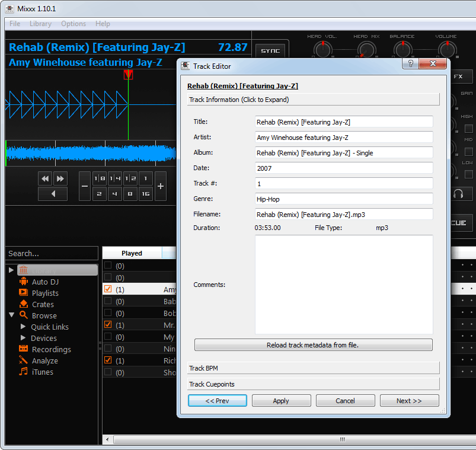Open the Options menu
Image resolution: width=476 pixels, height=450 pixels.
[x=74, y=24]
